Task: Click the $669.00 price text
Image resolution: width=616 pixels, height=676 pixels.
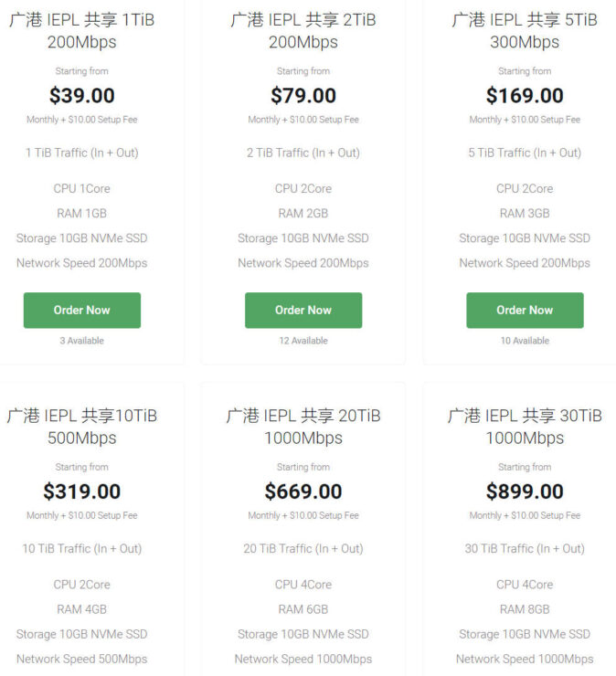Action: pyautogui.click(x=303, y=491)
